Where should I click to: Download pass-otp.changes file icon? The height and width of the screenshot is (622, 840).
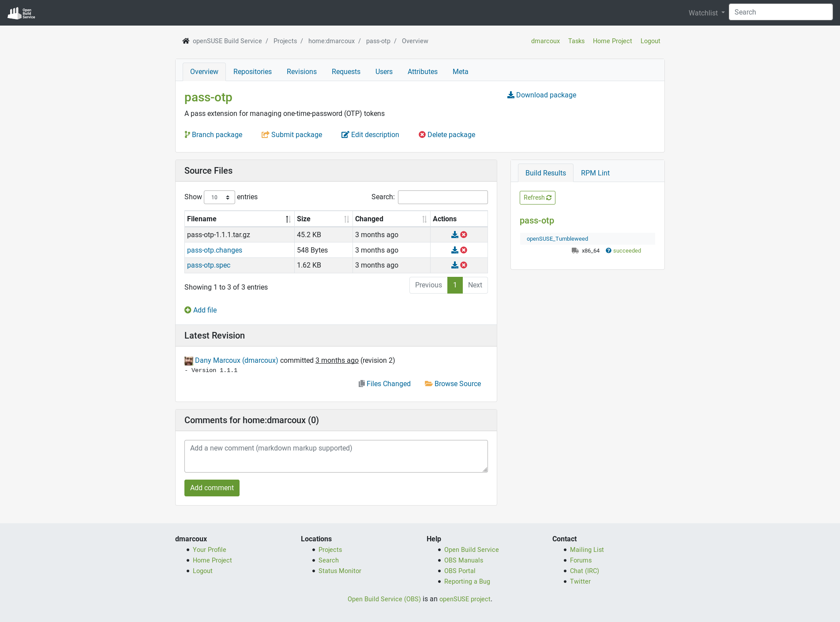click(455, 250)
